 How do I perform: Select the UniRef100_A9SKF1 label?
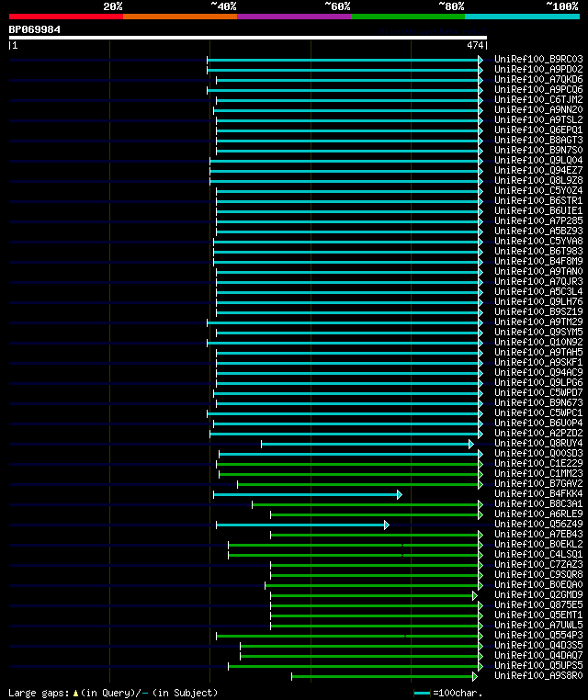point(538,362)
